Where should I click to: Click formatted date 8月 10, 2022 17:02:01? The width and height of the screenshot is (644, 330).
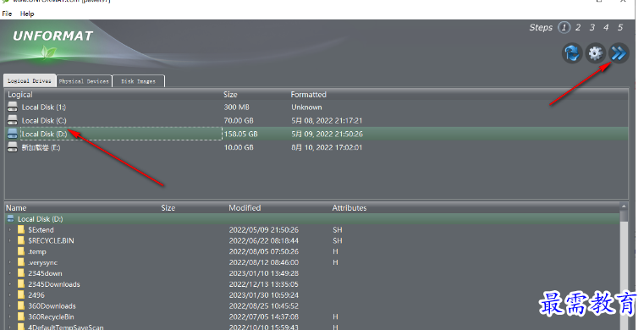coord(327,147)
